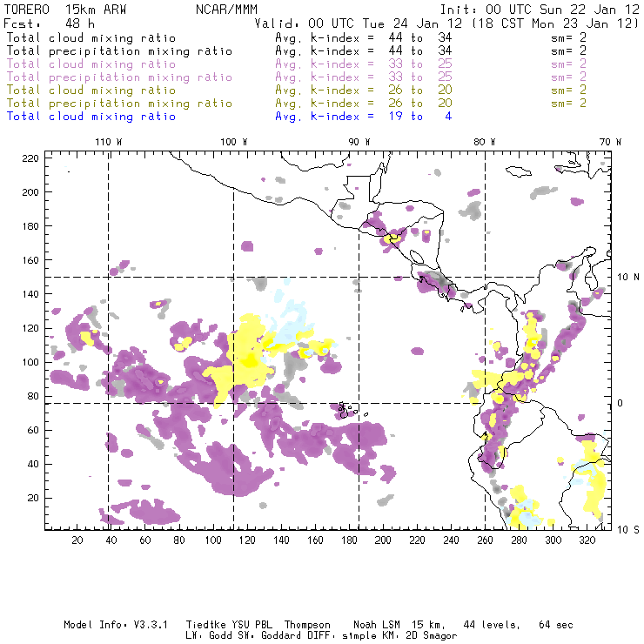Select "220" on the horizontal axis
644x644 pixels.
[x=417, y=540]
